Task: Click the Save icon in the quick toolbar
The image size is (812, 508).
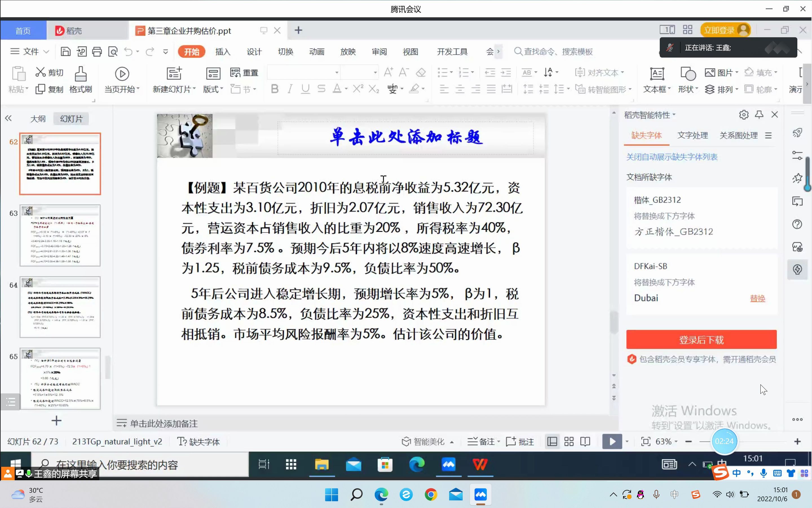Action: point(65,51)
